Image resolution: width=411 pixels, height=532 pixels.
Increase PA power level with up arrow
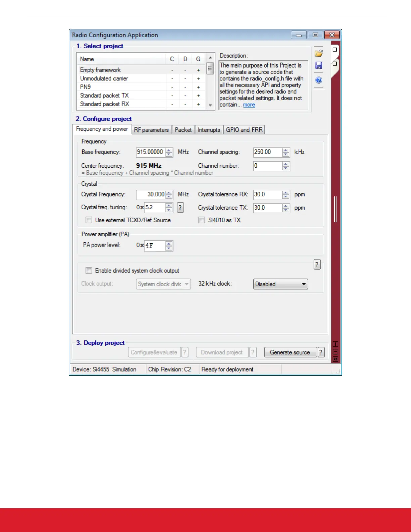(x=169, y=243)
